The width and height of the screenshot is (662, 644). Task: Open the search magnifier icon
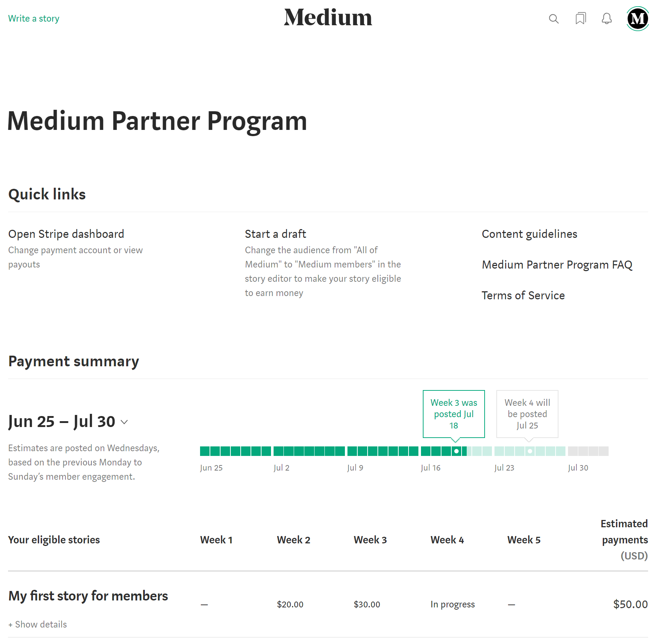coord(554,19)
